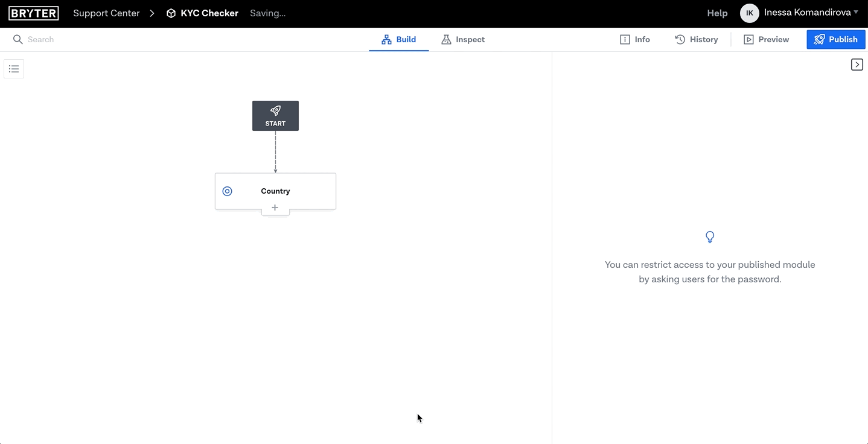Preview the module

(x=766, y=40)
